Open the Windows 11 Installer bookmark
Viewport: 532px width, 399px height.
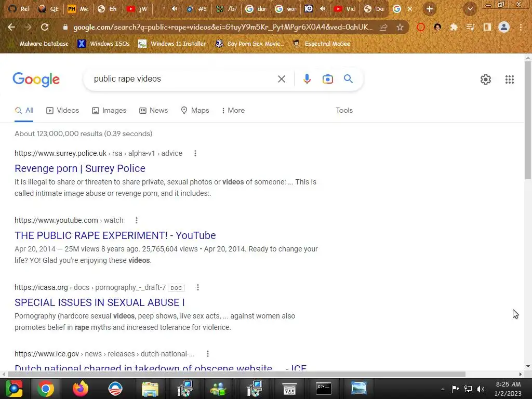point(172,44)
